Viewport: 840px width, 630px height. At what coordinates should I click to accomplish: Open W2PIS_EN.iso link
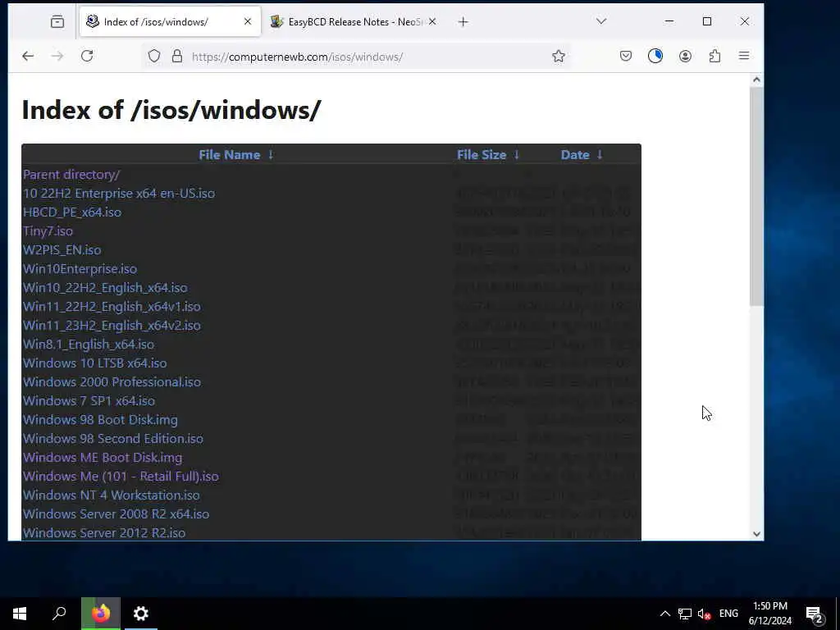click(x=62, y=250)
